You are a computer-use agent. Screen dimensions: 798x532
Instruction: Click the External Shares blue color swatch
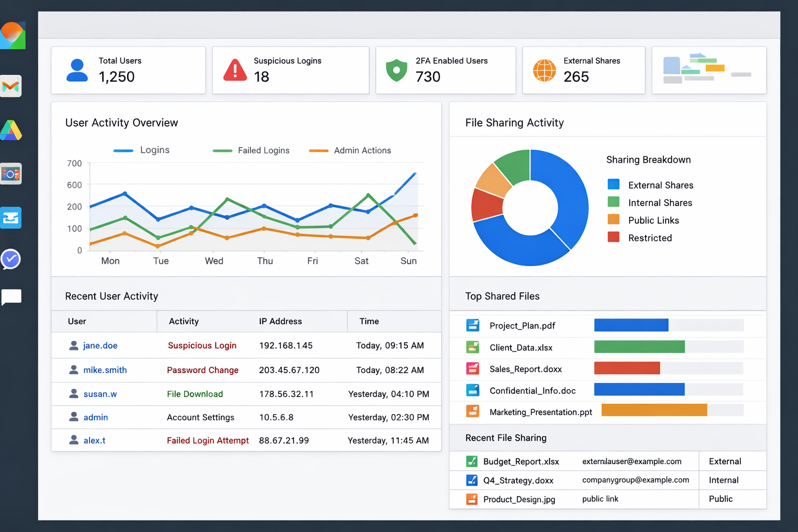(614, 184)
